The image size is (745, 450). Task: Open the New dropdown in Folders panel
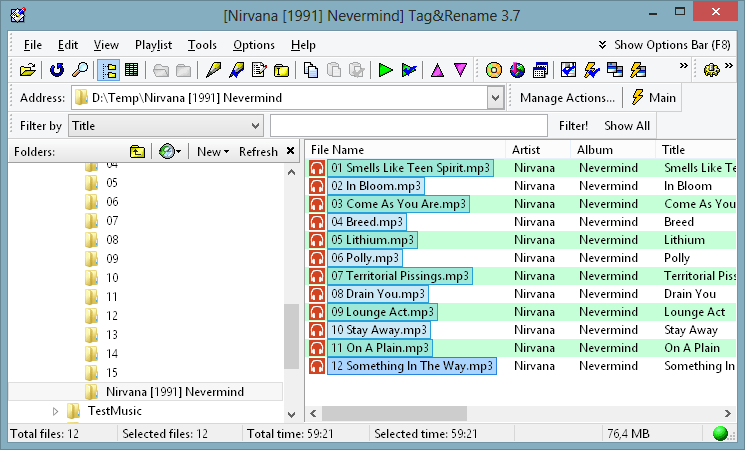(213, 152)
